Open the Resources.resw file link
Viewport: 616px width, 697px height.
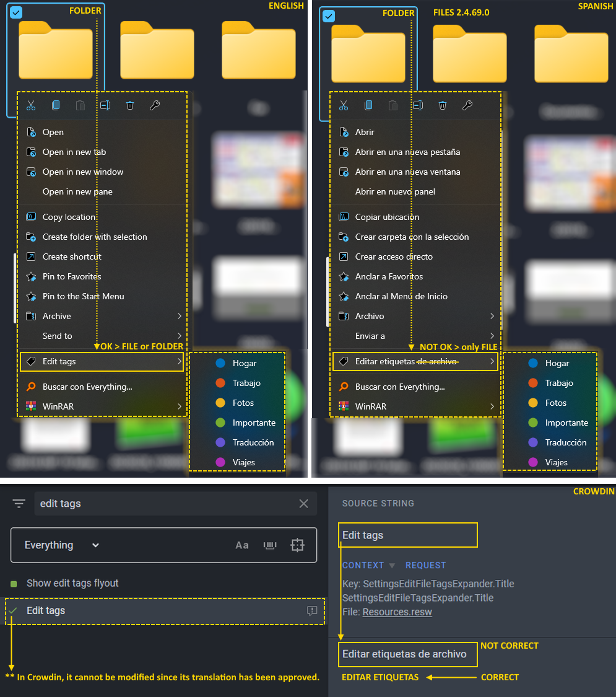(397, 612)
